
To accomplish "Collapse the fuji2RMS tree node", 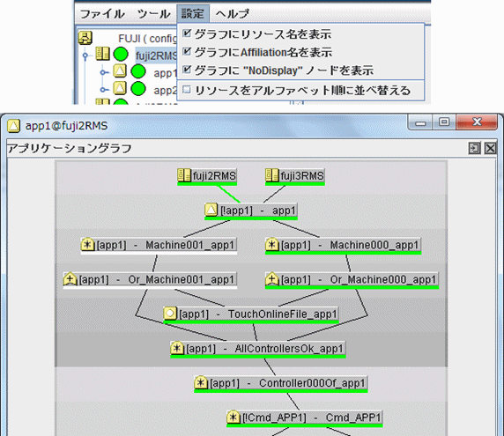I will 85,55.
